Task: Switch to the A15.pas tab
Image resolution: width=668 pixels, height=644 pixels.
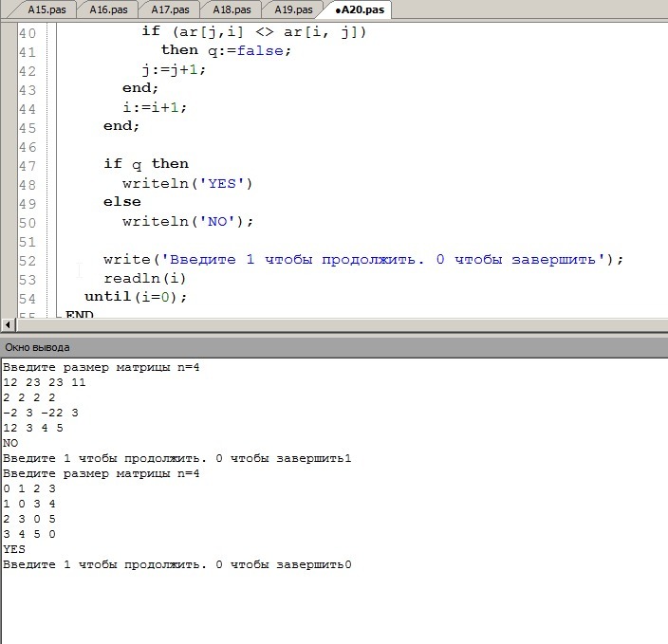Action: click(46, 9)
